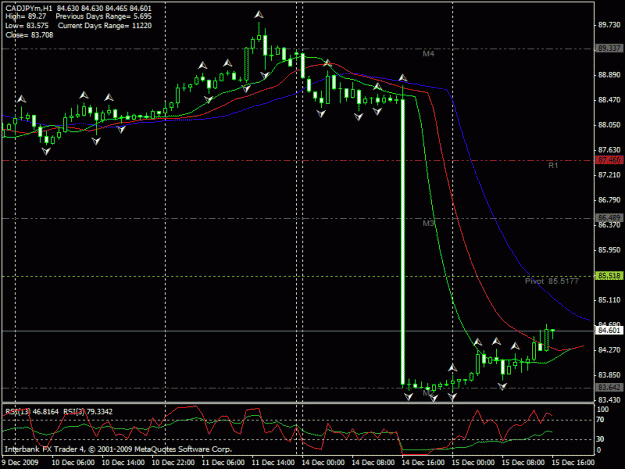Image resolution: width=625 pixels, height=469 pixels.
Task: Click the RSI(13) 46.8164 indicator label
Action: pos(32,412)
